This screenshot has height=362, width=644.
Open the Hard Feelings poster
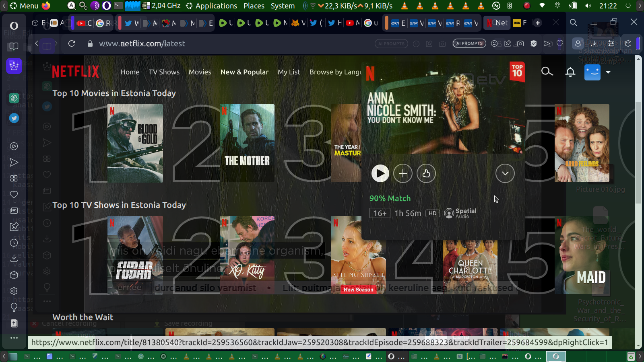point(582,143)
